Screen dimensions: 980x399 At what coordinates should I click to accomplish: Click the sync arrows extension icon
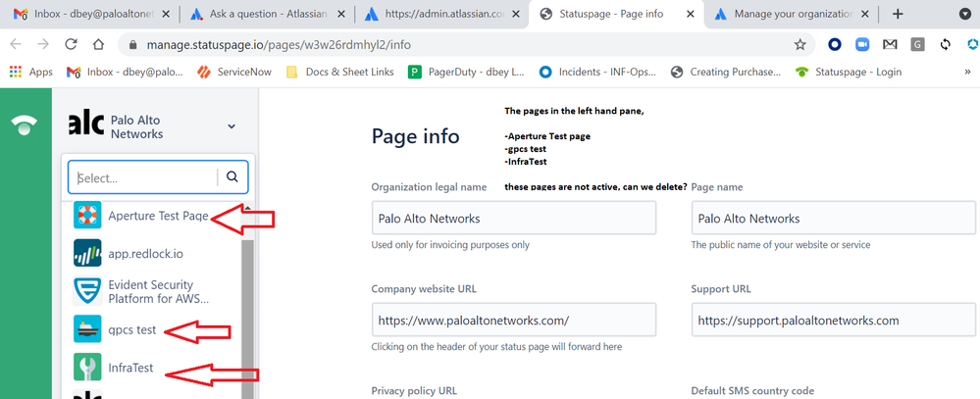point(946,44)
